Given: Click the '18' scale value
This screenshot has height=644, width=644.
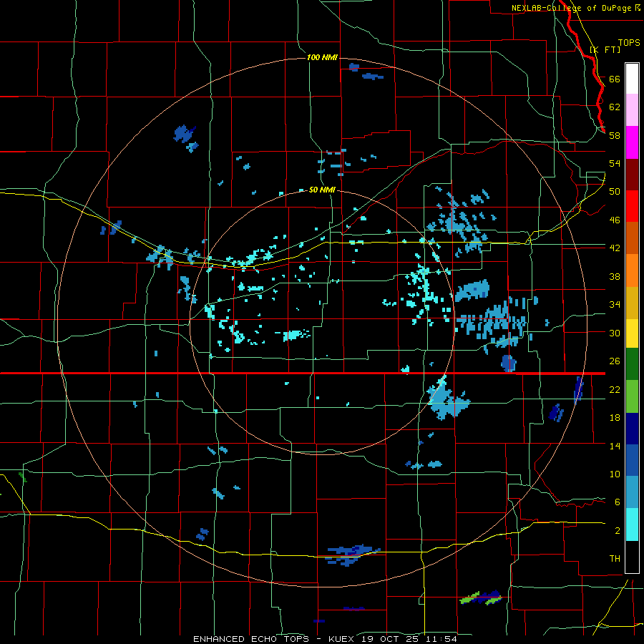Looking at the screenshot, I should [x=615, y=418].
